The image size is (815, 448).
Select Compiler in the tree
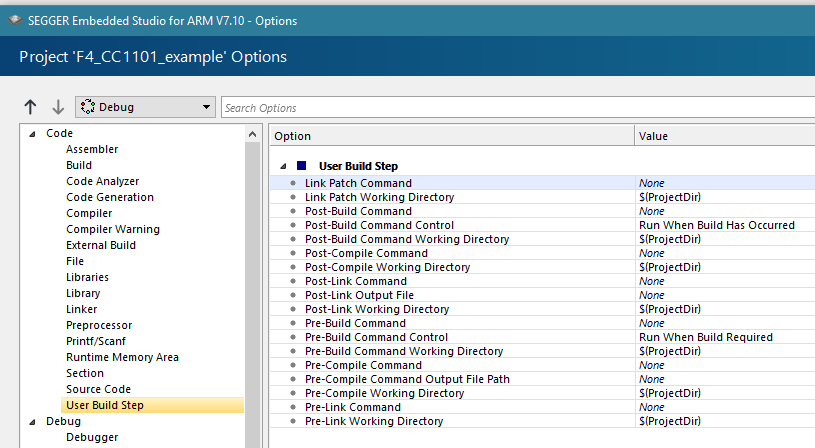[x=89, y=214]
